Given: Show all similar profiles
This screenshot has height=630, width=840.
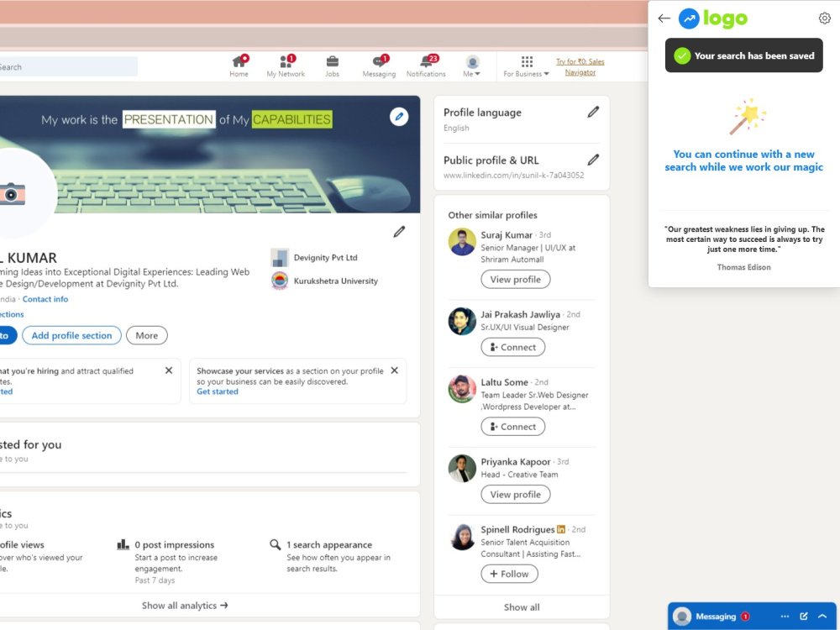Looking at the screenshot, I should [522, 607].
